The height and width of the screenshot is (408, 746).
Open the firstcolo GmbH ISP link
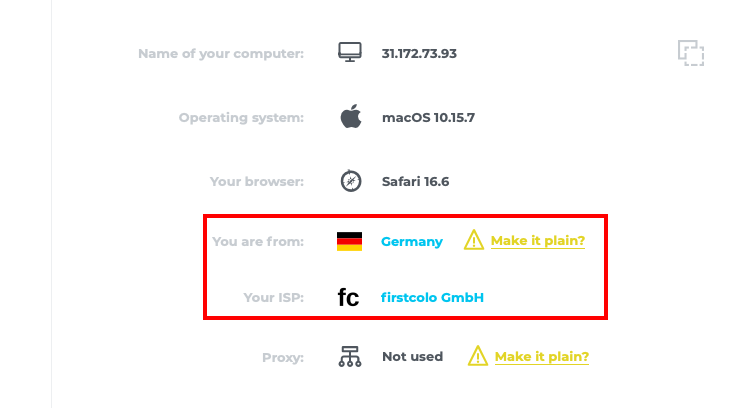click(x=432, y=298)
